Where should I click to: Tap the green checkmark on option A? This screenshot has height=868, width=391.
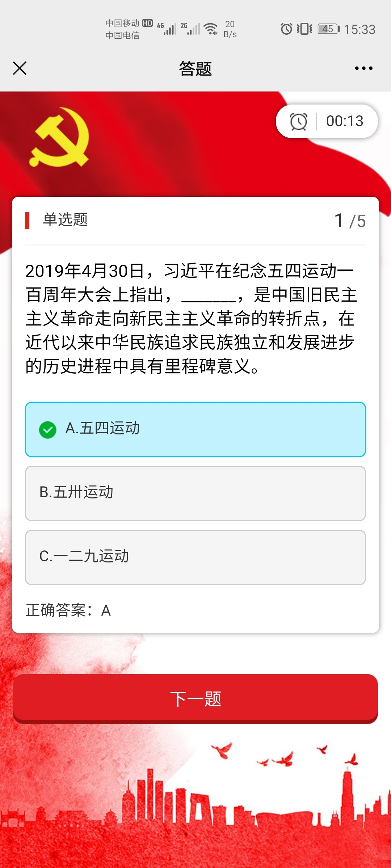pos(48,430)
